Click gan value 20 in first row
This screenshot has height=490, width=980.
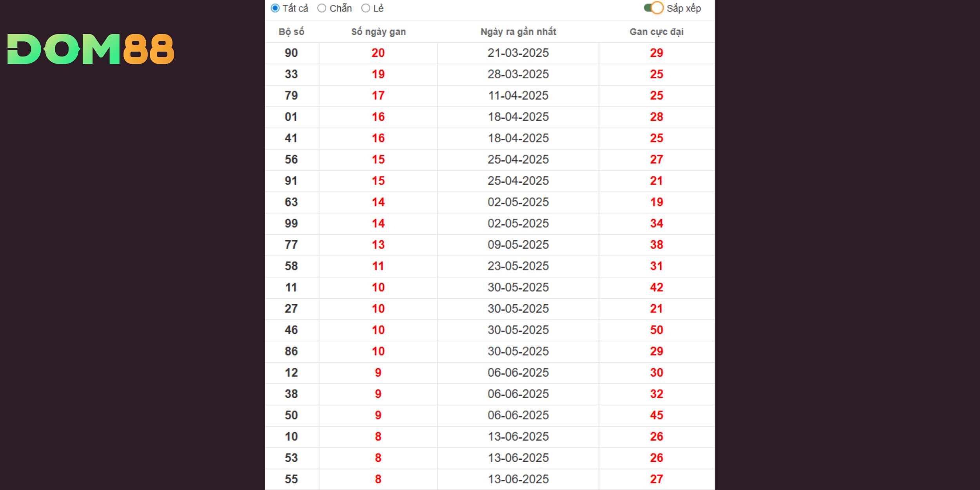click(378, 53)
